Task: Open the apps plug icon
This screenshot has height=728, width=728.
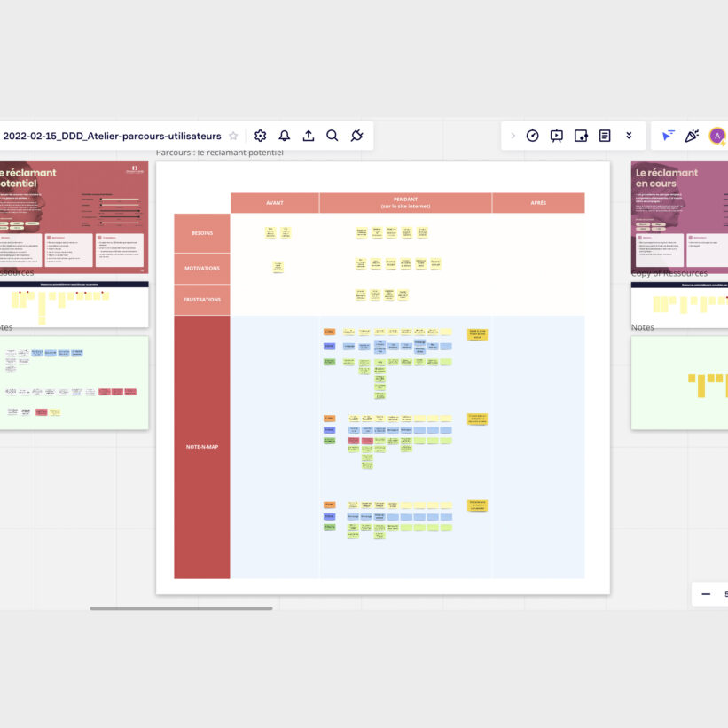Action: tap(356, 136)
